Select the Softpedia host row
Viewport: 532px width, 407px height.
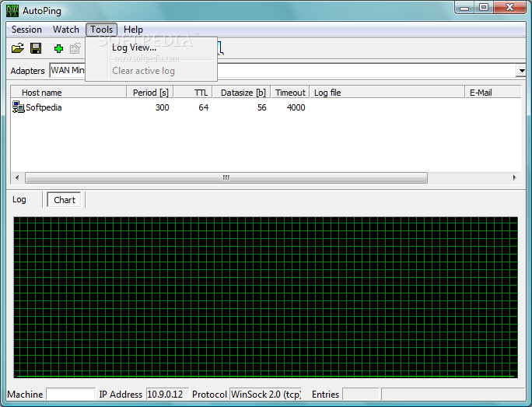point(266,107)
